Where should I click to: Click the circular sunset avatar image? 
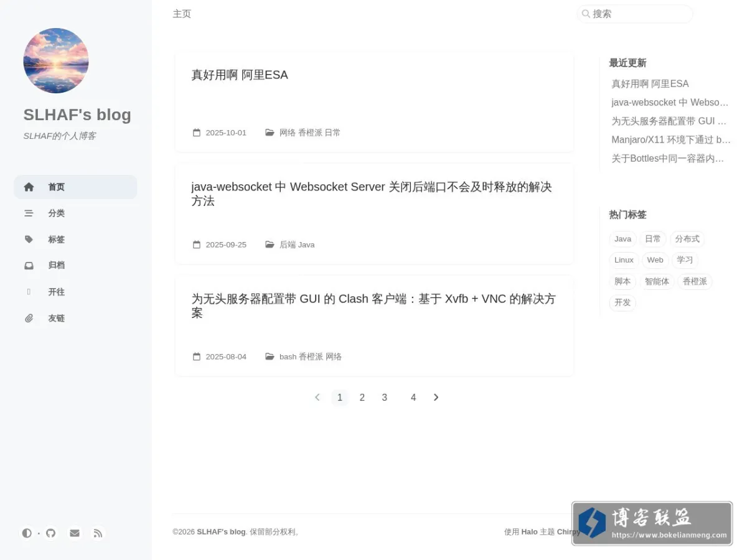(x=56, y=60)
